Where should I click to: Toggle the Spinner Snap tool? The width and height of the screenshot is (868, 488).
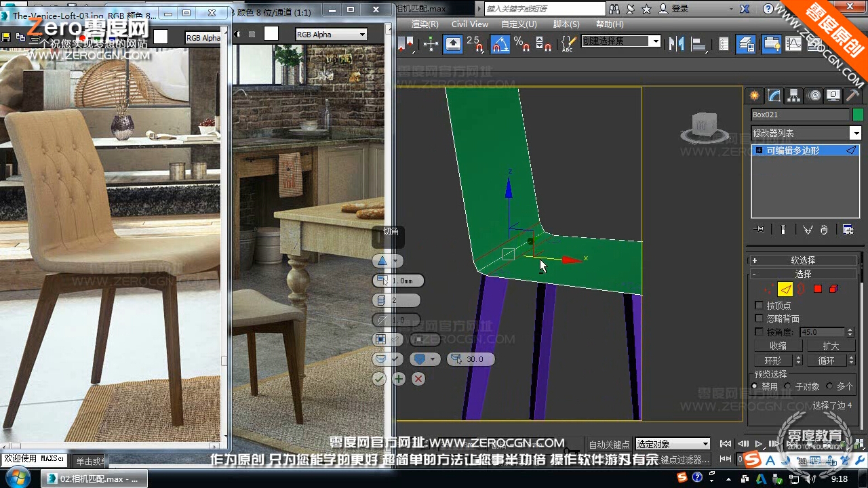click(543, 44)
